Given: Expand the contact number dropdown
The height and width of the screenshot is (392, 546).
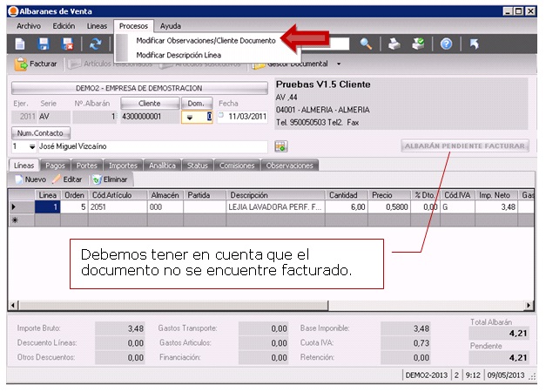Looking at the screenshot, I should click(x=20, y=146).
